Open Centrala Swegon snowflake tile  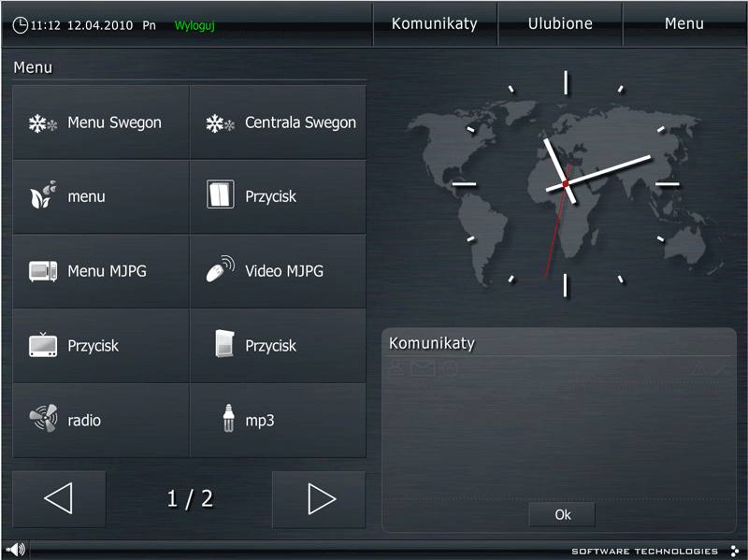[279, 122]
